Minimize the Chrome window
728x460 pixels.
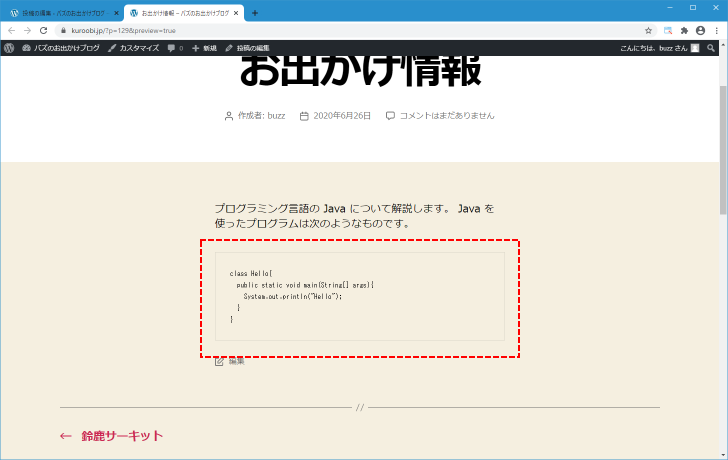(670, 7)
